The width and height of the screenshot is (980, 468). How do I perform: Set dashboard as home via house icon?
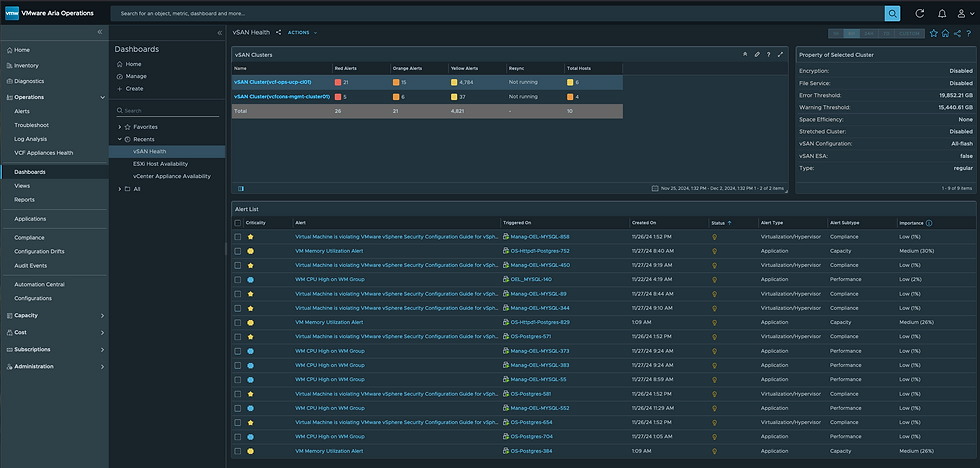point(945,34)
